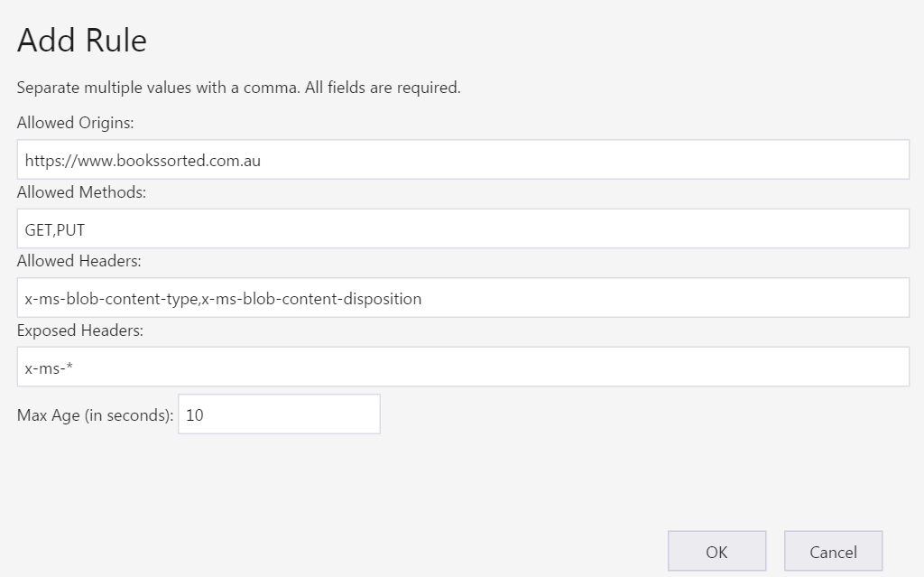Click Cancel to dismiss the dialog

coord(832,551)
